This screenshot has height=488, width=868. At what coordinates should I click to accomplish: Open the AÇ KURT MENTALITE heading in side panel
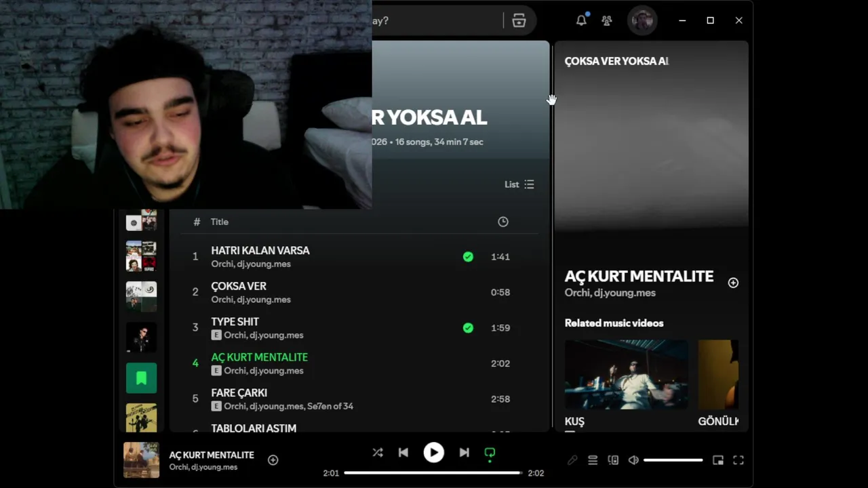(x=639, y=276)
